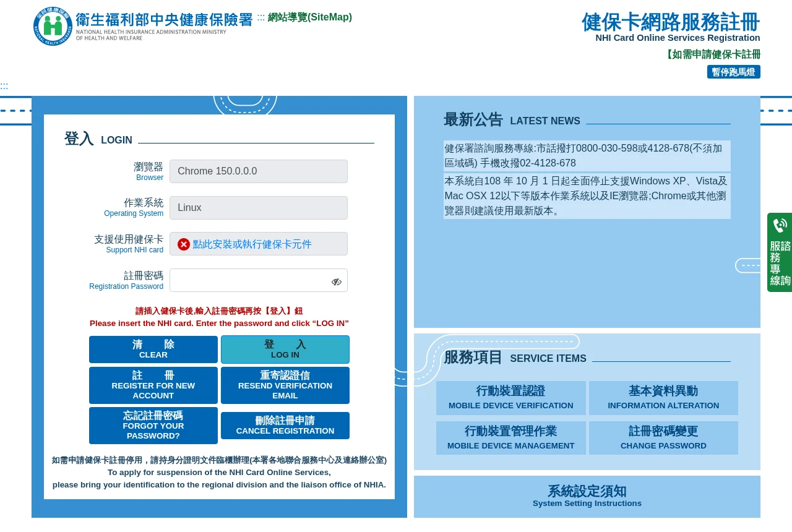The image size is (792, 532).
Task: Click the 暫停跑馬燈 pause marquee button
Action: [734, 72]
